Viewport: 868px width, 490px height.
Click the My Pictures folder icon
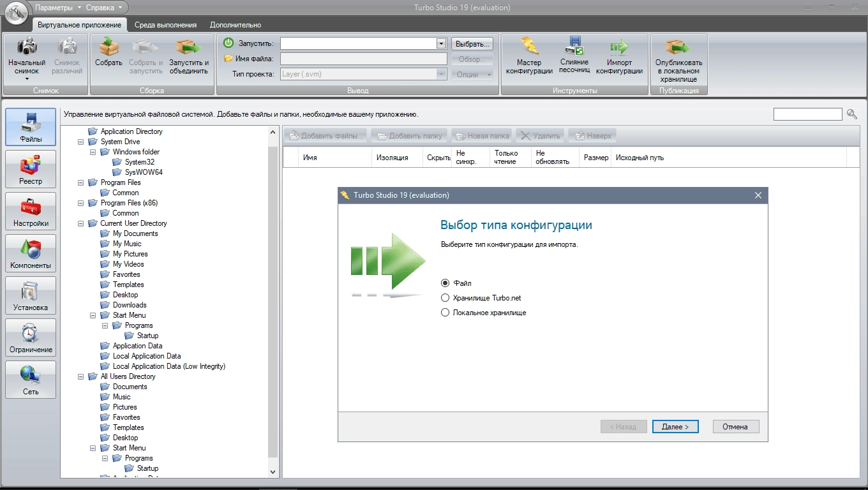coord(105,254)
